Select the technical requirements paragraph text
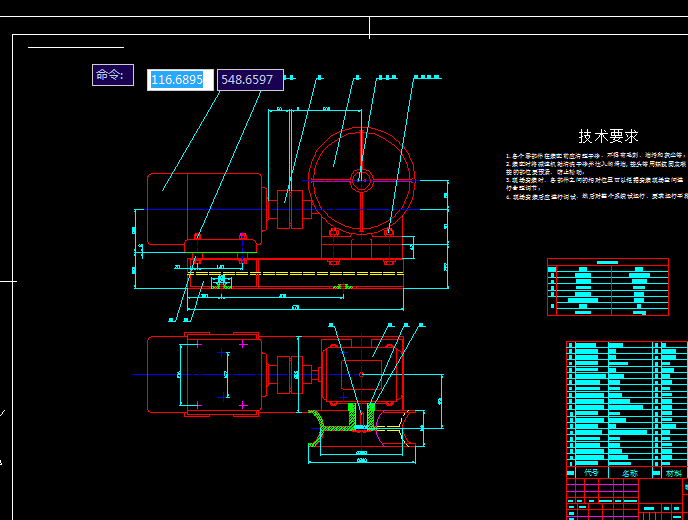 click(597, 176)
